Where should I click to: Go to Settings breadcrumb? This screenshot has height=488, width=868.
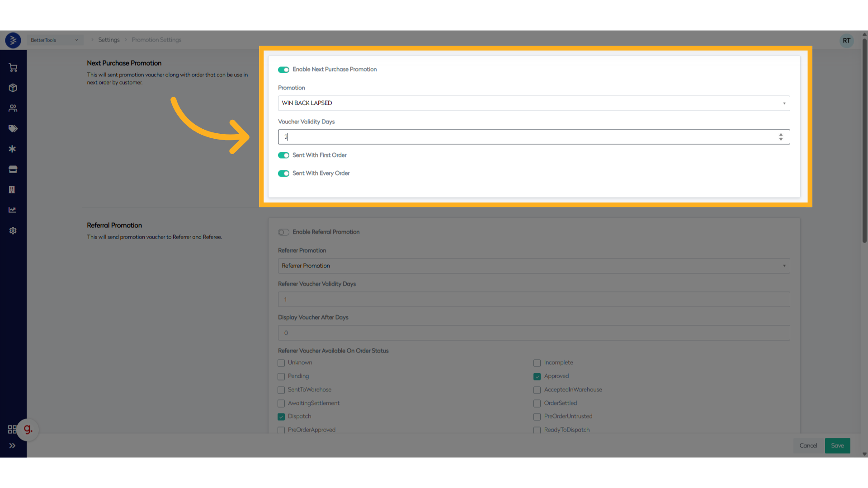coord(109,40)
